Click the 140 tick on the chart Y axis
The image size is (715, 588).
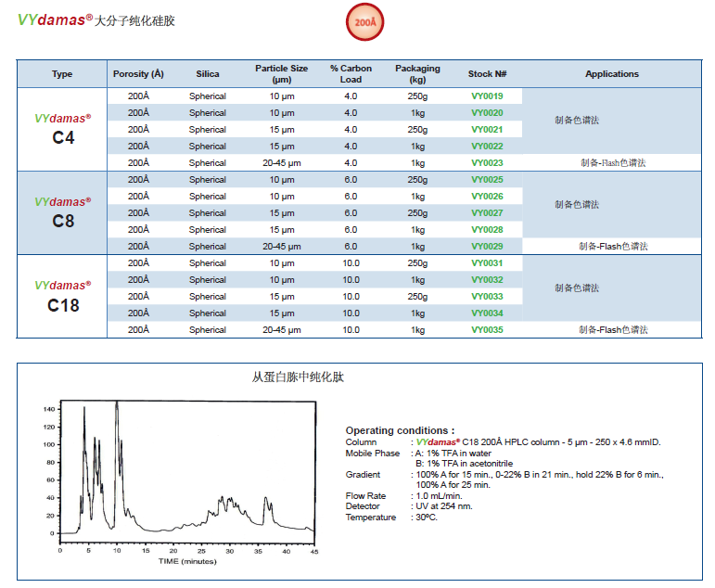[49, 409]
